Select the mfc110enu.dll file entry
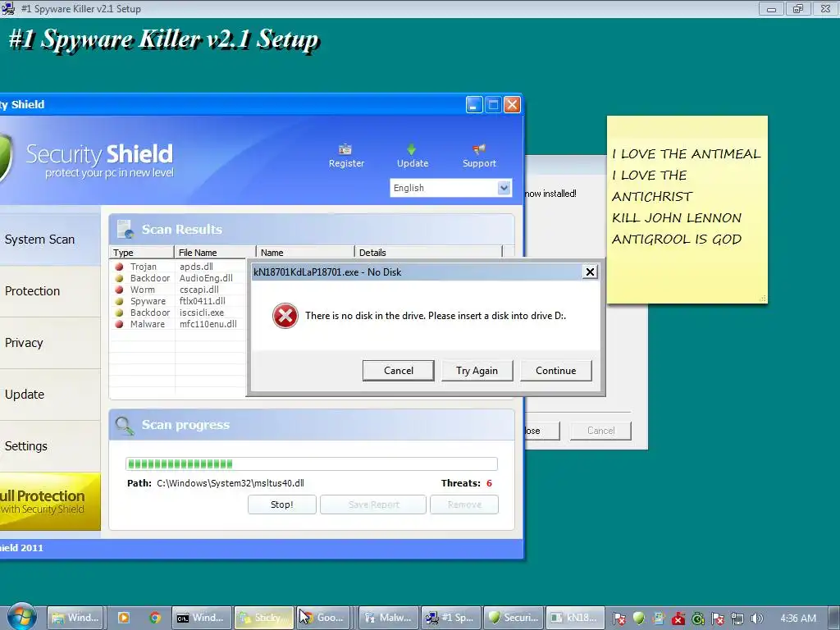Image resolution: width=840 pixels, height=630 pixels. [x=208, y=324]
